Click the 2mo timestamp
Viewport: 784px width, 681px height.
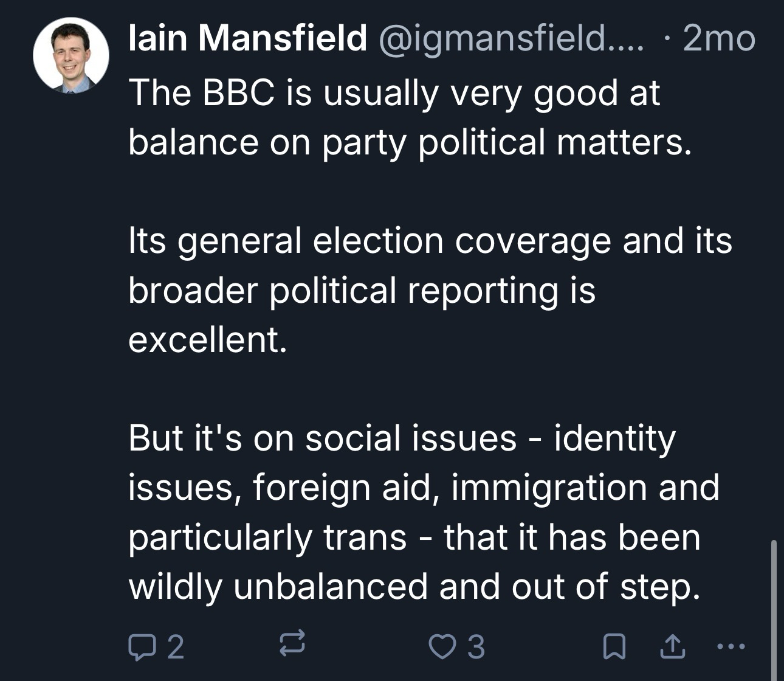719,39
